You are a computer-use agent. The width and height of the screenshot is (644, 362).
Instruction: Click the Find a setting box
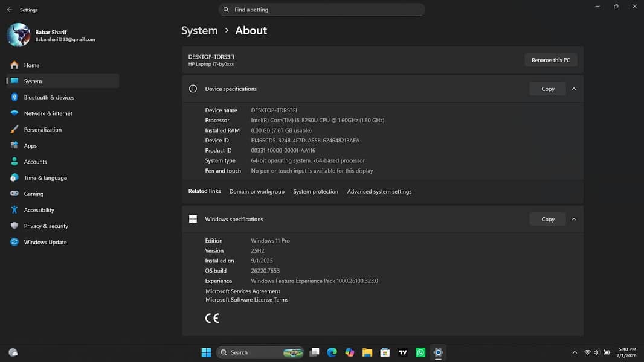click(321, 10)
